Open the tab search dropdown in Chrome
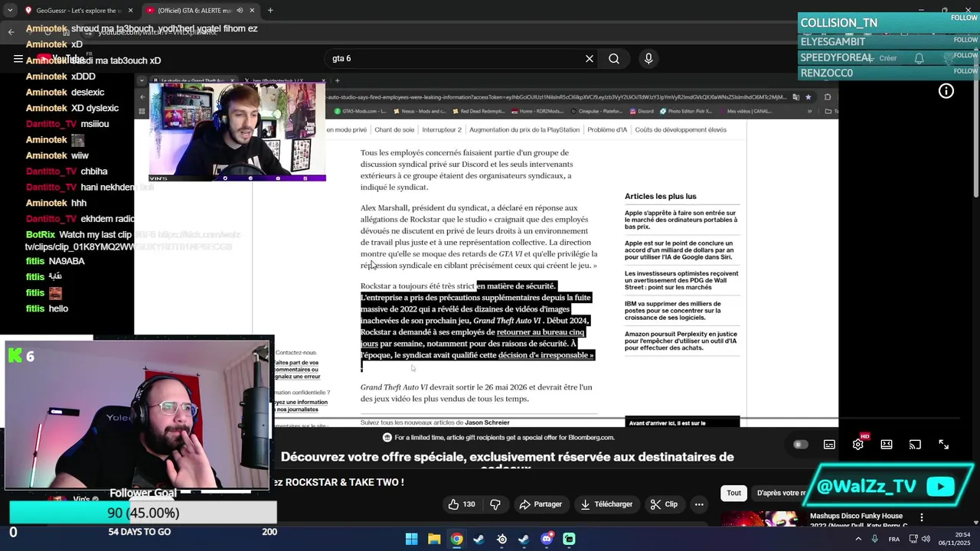 (11, 11)
